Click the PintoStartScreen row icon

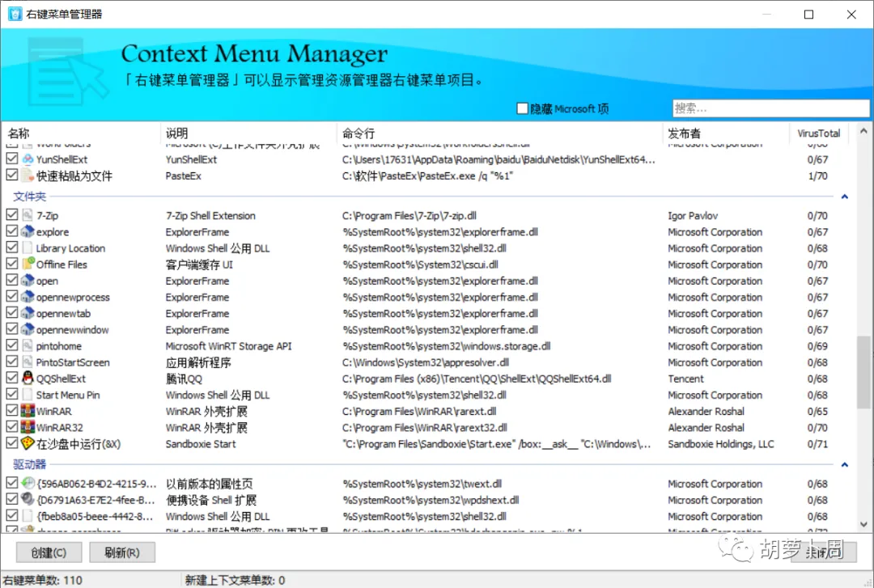pyautogui.click(x=28, y=362)
